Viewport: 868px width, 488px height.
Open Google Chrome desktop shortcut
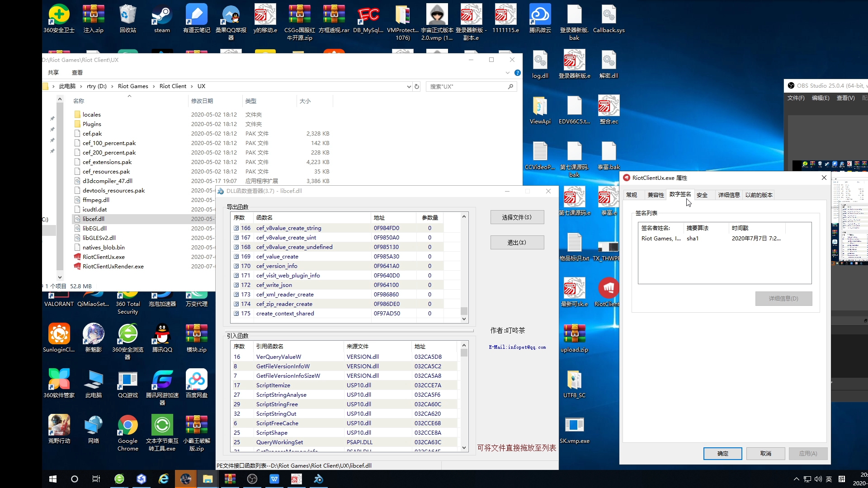point(128,433)
